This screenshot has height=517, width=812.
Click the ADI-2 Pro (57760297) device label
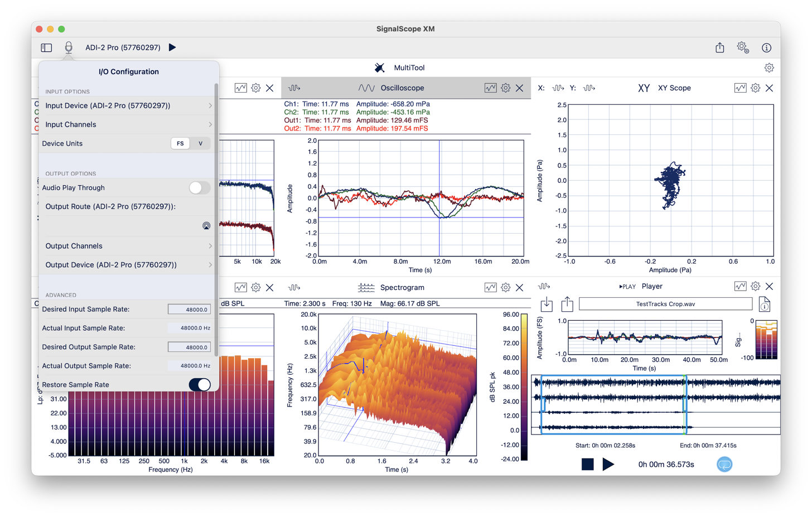click(x=123, y=47)
